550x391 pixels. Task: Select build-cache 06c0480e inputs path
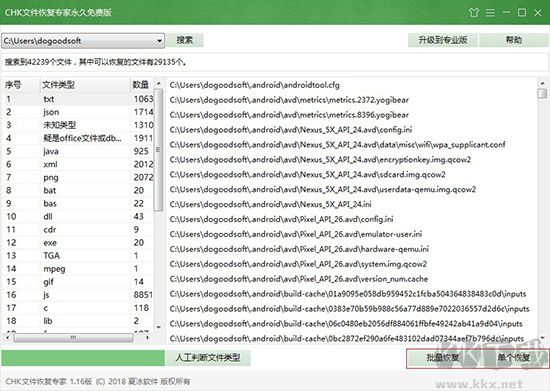pos(346,323)
